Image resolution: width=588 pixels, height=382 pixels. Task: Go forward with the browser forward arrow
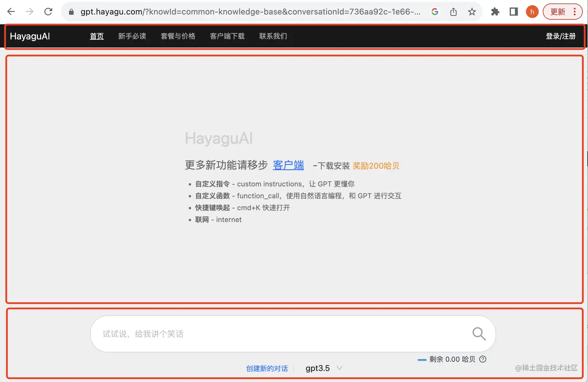pyautogui.click(x=30, y=12)
